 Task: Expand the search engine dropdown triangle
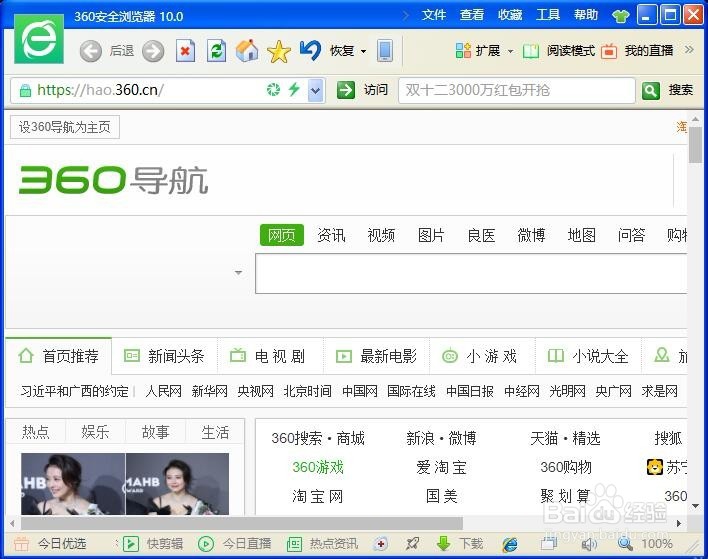coord(238,272)
